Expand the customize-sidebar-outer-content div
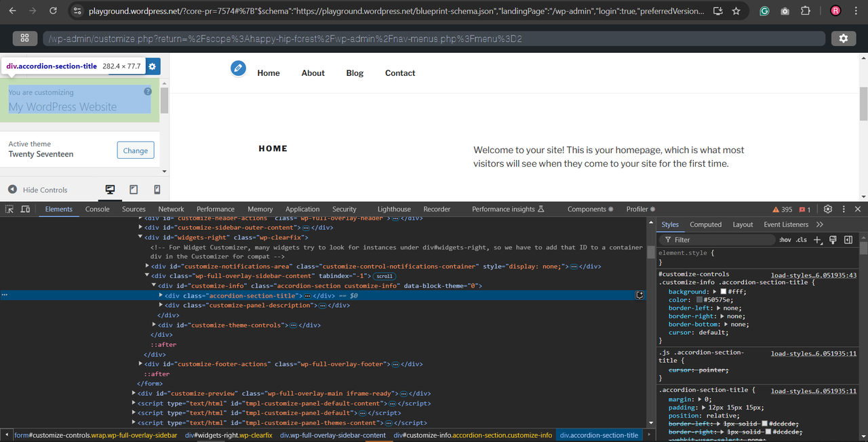The image size is (868, 442). [141, 227]
